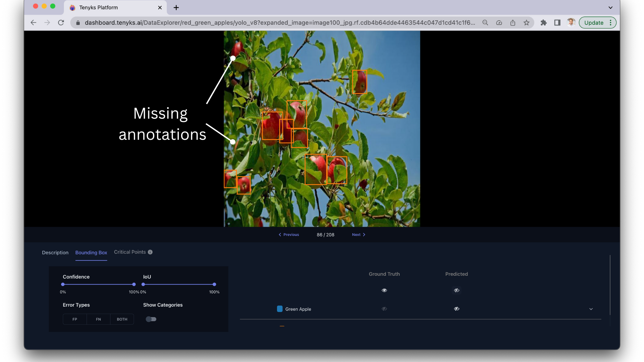Reload the Tenyks dashboard page

pyautogui.click(x=61, y=22)
